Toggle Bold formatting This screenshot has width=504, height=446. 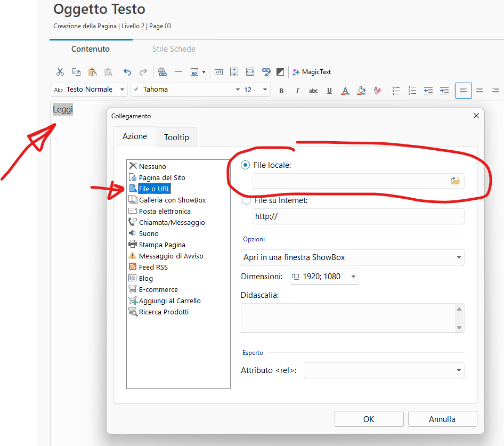[x=281, y=91]
